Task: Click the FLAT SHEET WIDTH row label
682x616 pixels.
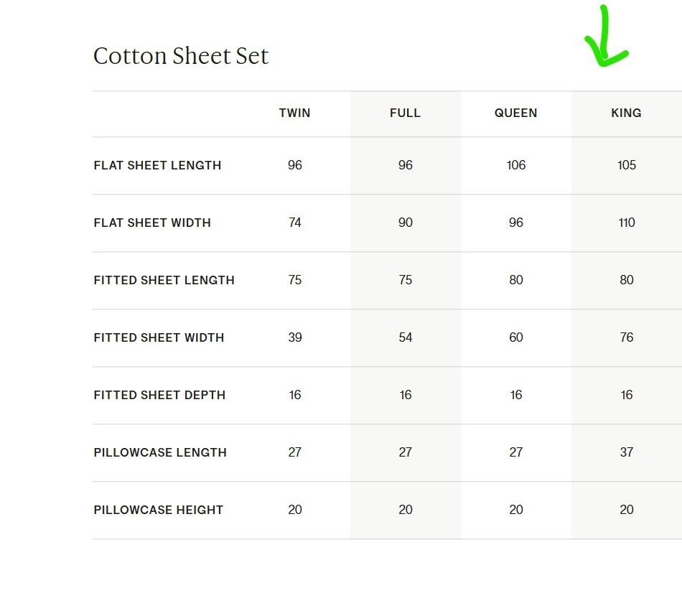Action: [x=152, y=223]
